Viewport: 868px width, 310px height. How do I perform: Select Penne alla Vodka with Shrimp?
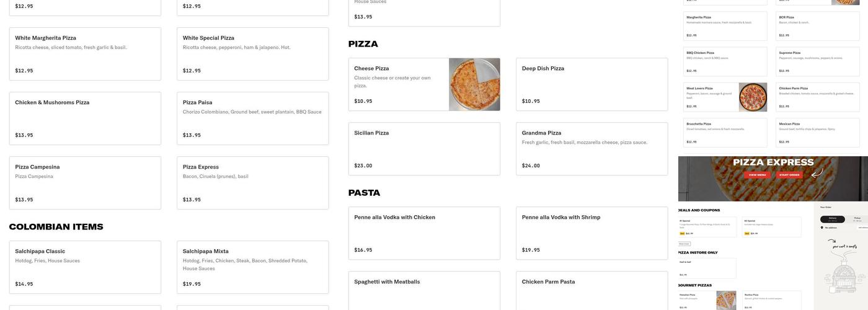click(x=591, y=233)
